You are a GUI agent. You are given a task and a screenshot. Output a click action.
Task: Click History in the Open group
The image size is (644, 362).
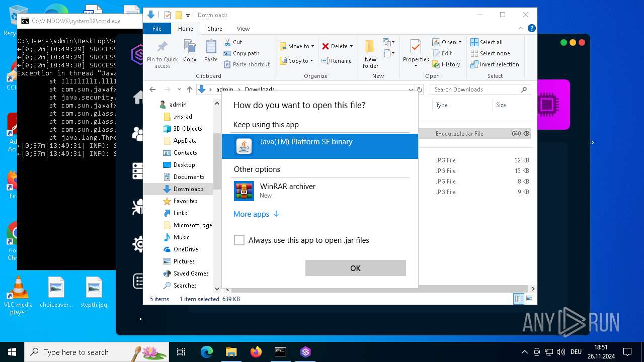tap(446, 64)
